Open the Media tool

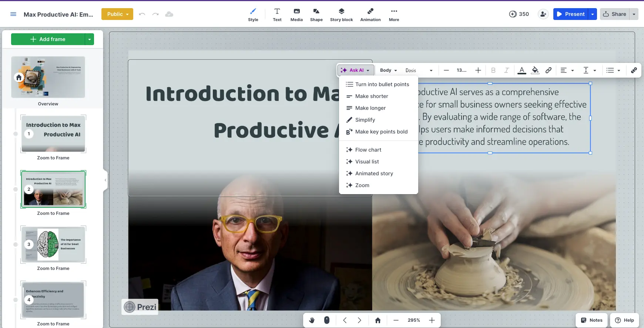(296, 15)
